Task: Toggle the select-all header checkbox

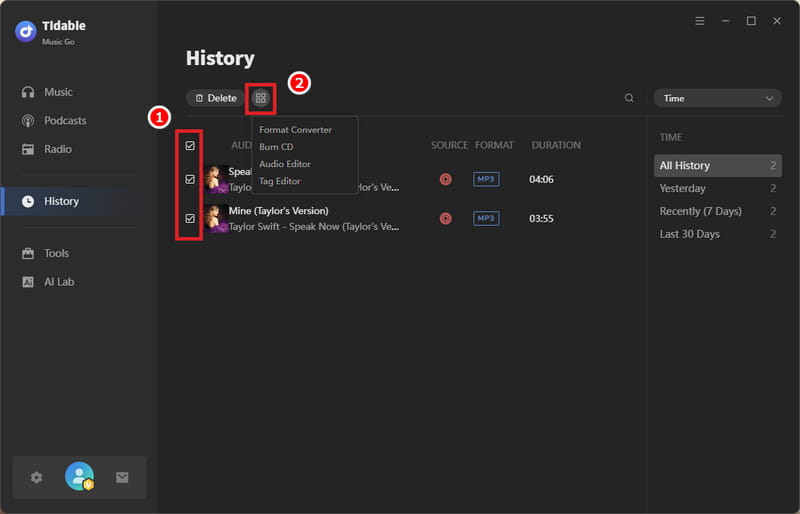Action: click(x=190, y=146)
